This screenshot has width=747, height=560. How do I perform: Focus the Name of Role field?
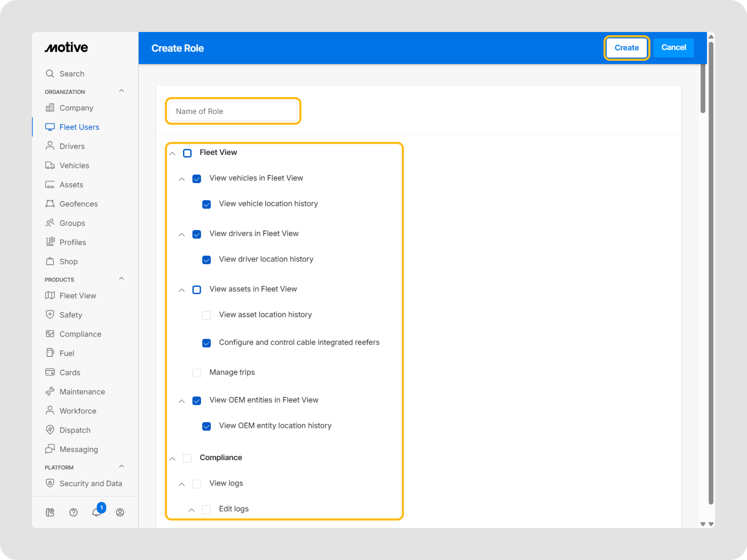233,111
